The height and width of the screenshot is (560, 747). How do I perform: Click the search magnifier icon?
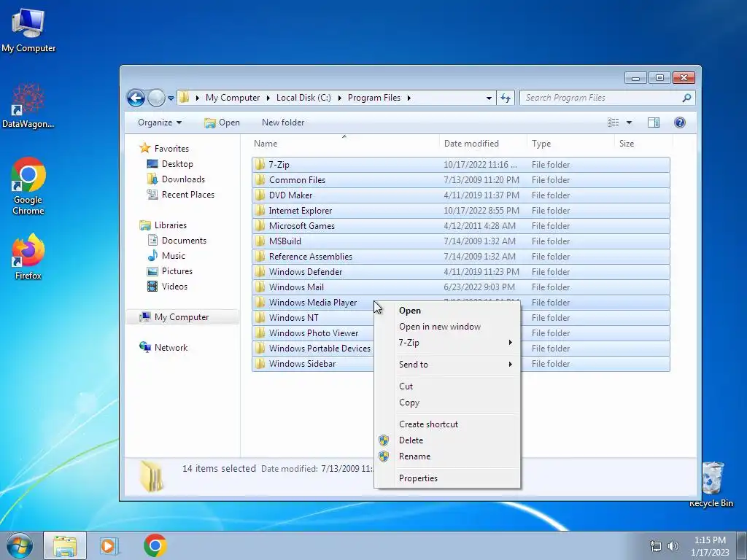[686, 98]
